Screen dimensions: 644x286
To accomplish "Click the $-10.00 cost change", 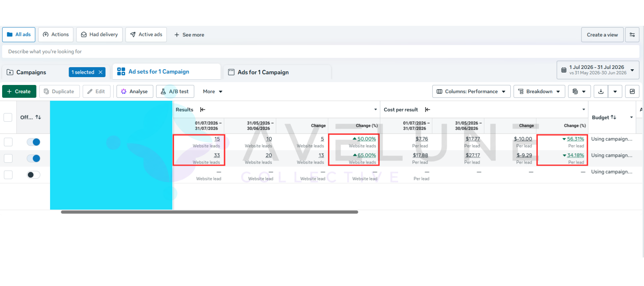I will pyautogui.click(x=523, y=139).
